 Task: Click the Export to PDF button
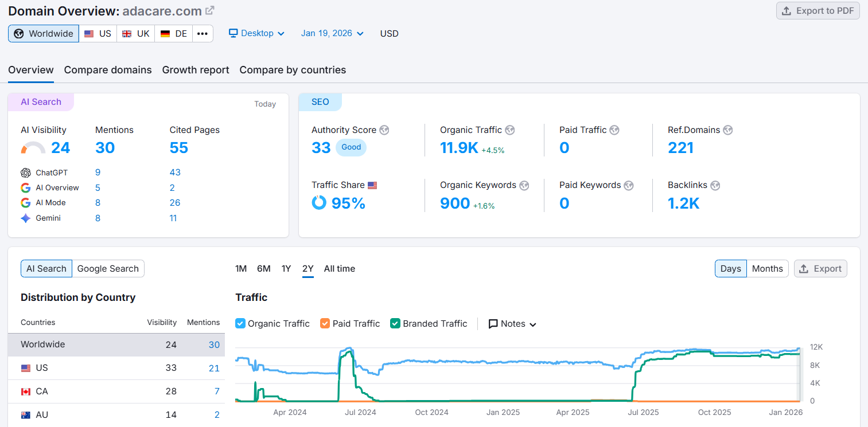tap(818, 10)
